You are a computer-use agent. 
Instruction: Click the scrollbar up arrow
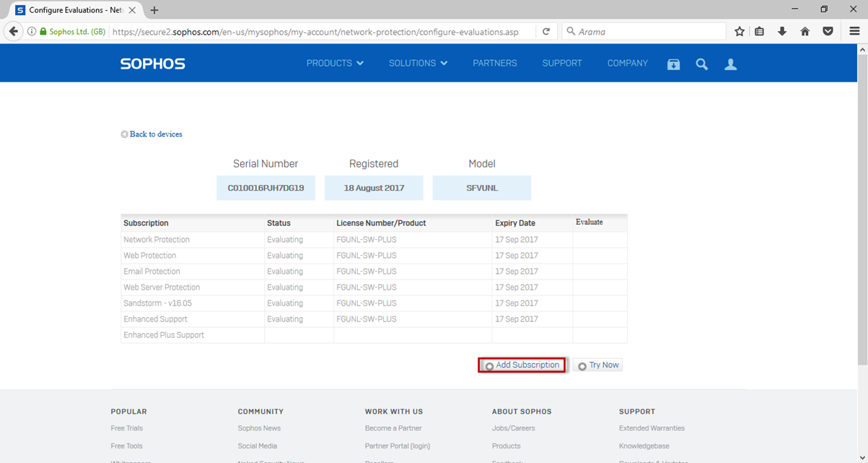point(862,50)
